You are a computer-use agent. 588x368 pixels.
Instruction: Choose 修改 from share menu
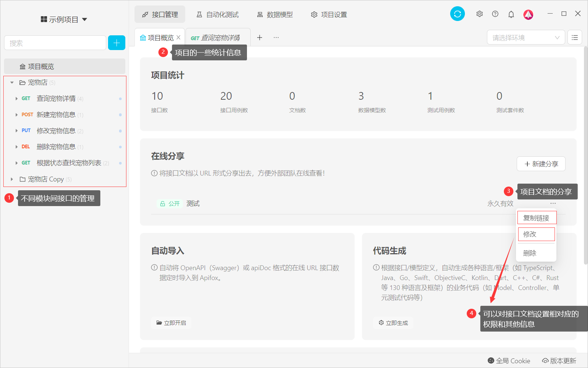coord(536,234)
